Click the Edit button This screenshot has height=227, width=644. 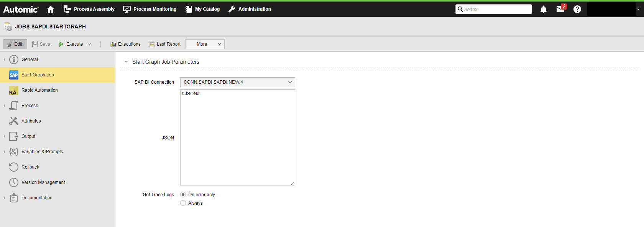[15, 44]
